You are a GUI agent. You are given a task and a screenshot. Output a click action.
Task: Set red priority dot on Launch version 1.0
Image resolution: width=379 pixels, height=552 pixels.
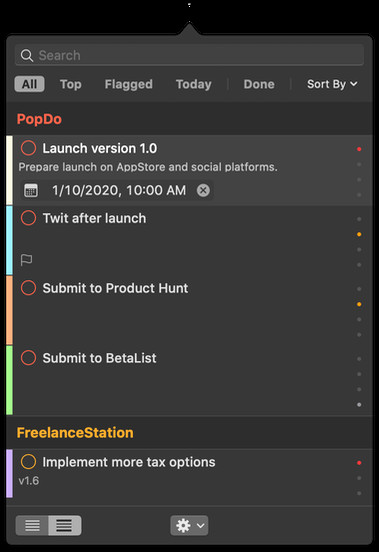(x=359, y=149)
